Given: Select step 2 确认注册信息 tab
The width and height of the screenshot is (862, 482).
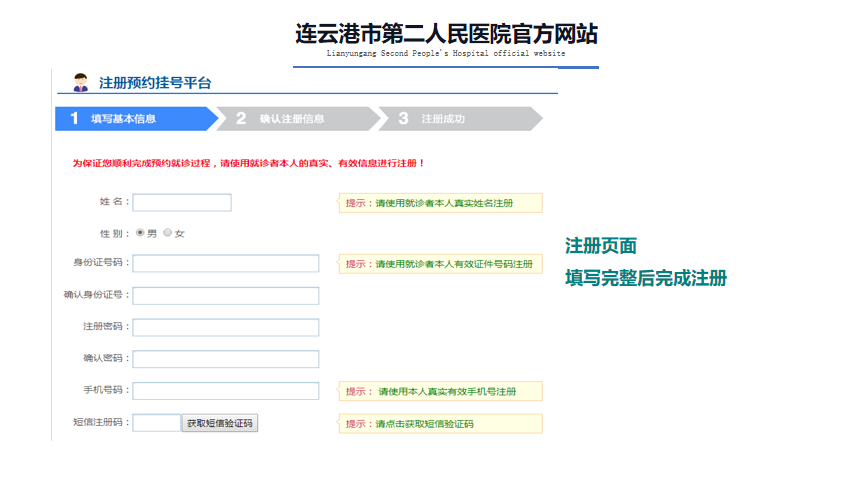Looking at the screenshot, I should click(x=298, y=119).
